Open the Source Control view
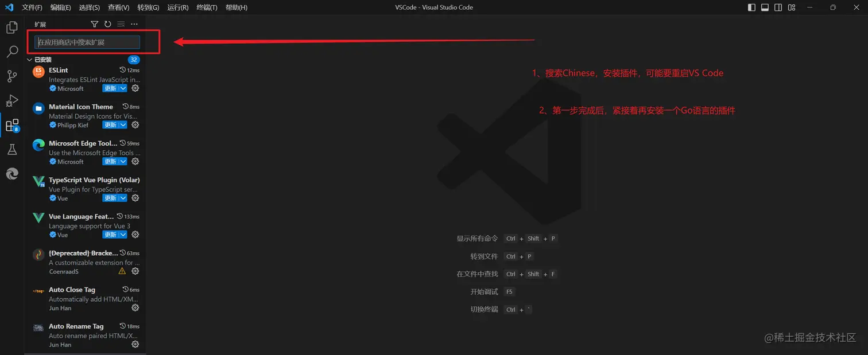Screen dimensions: 868x355 (x=12, y=76)
